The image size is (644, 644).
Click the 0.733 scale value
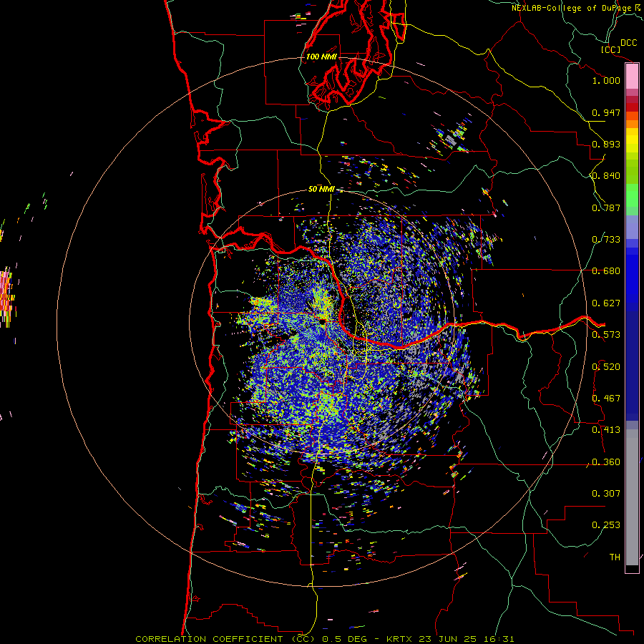(x=606, y=240)
